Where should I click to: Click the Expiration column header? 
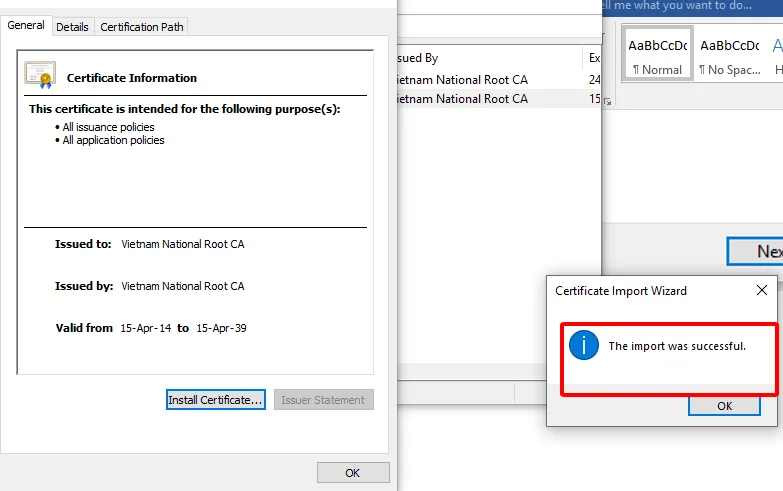593,58
